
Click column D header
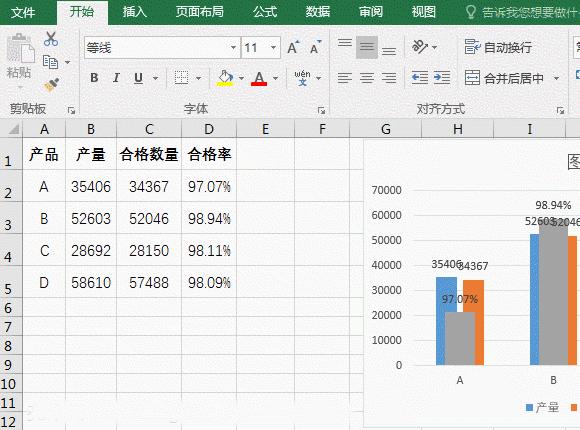pyautogui.click(x=209, y=129)
